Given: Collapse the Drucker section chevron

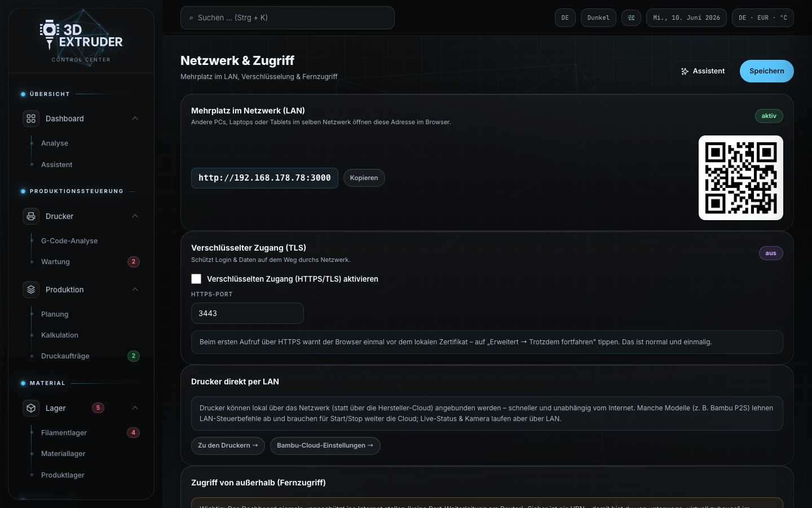Looking at the screenshot, I should click(x=135, y=216).
